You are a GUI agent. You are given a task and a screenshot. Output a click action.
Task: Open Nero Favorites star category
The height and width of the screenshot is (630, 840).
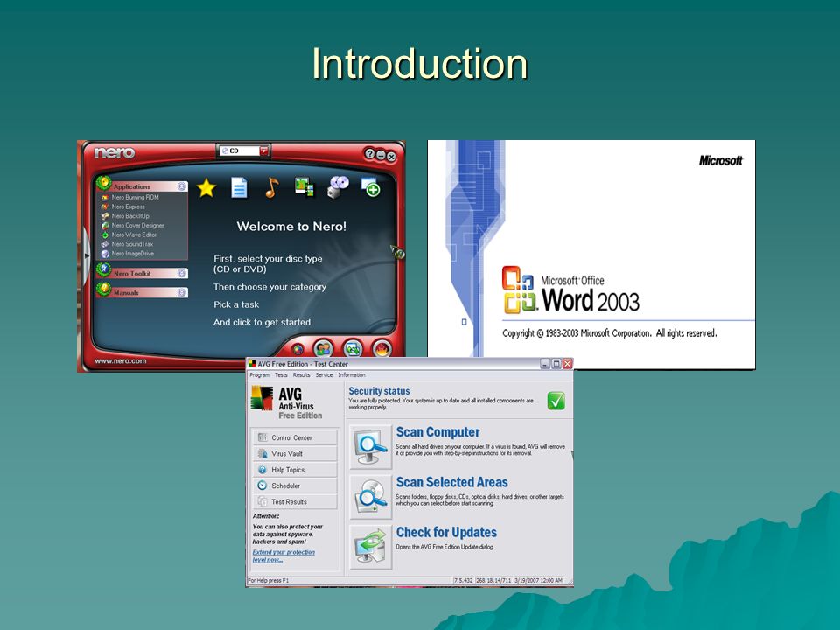[206, 188]
